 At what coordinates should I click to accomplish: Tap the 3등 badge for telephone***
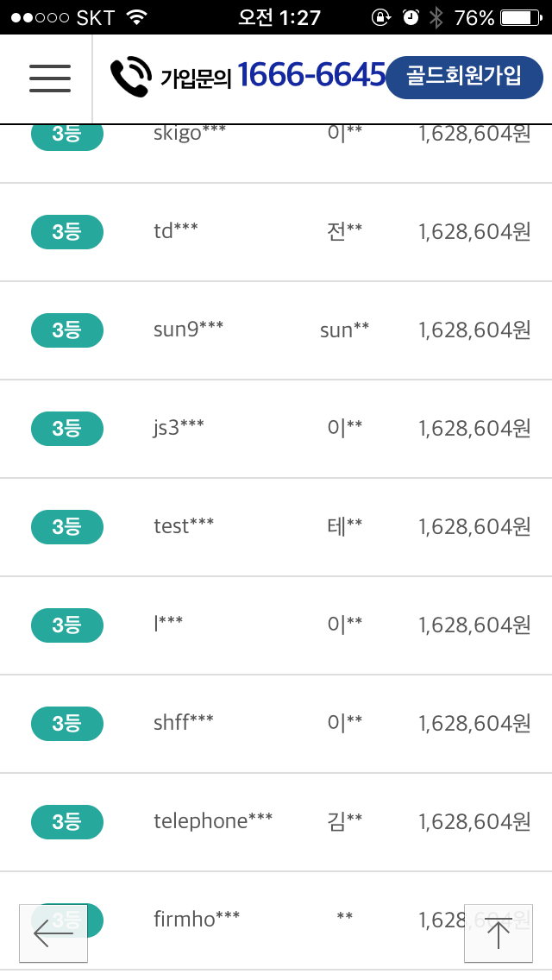coord(67,822)
